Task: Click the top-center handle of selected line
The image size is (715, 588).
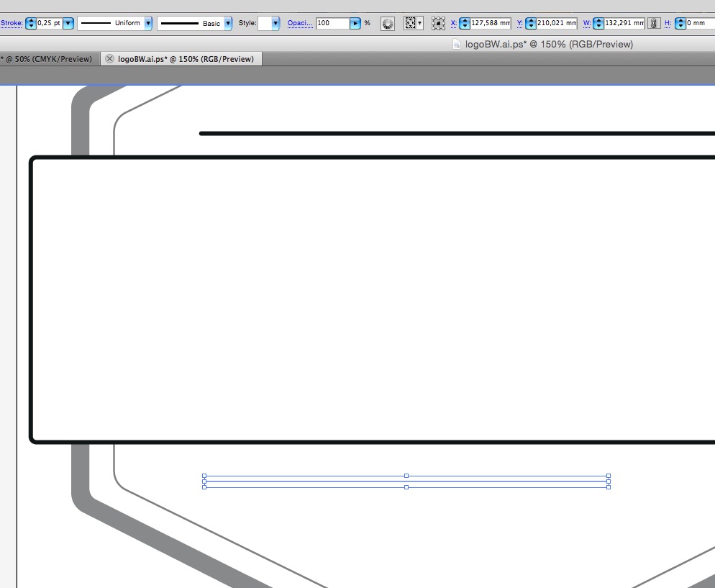Action: coord(406,476)
